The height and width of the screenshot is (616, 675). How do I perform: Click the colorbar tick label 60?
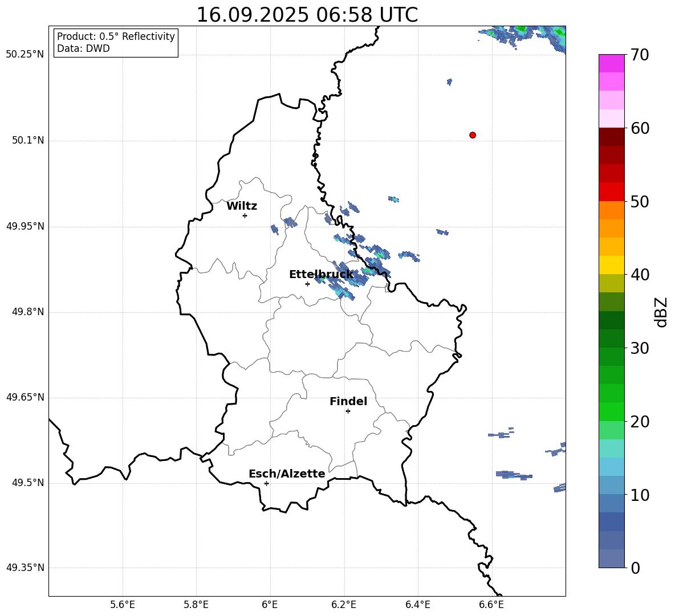(x=640, y=128)
